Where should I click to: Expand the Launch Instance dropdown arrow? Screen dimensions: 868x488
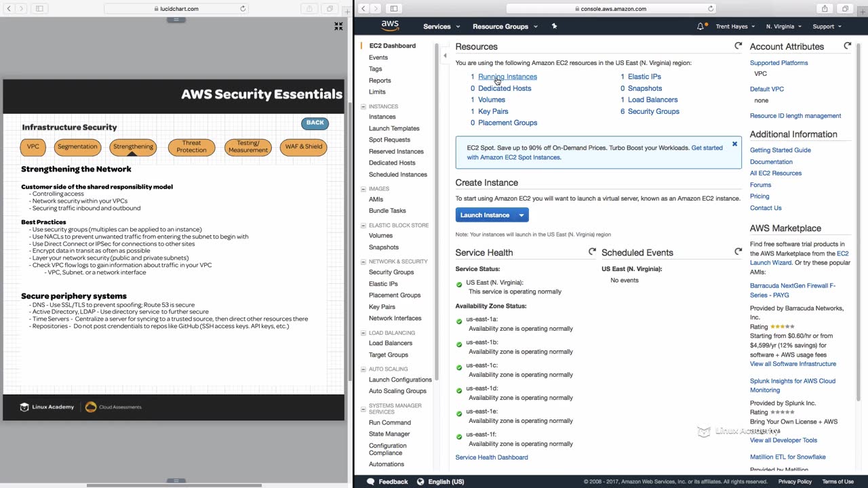point(521,216)
